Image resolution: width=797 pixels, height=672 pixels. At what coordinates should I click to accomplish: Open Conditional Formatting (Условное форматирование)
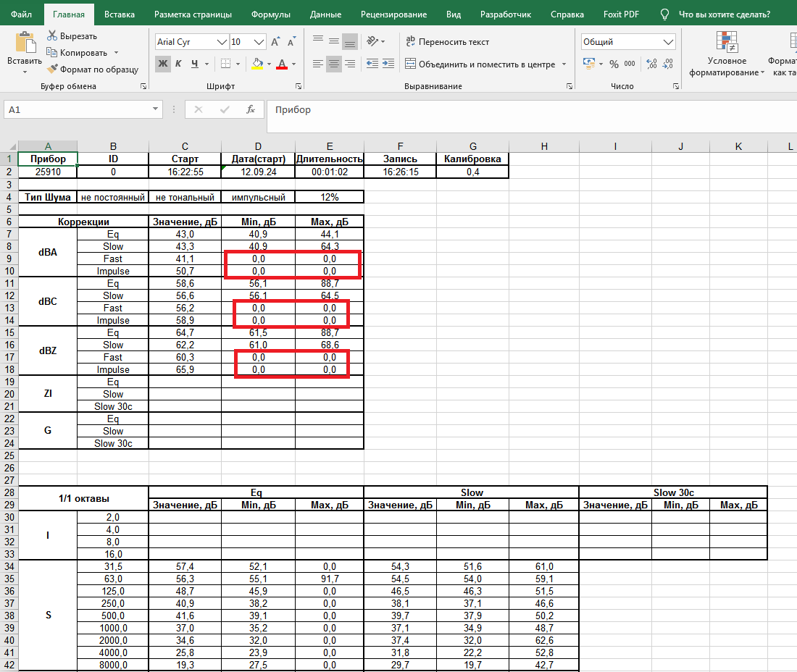pos(726,54)
